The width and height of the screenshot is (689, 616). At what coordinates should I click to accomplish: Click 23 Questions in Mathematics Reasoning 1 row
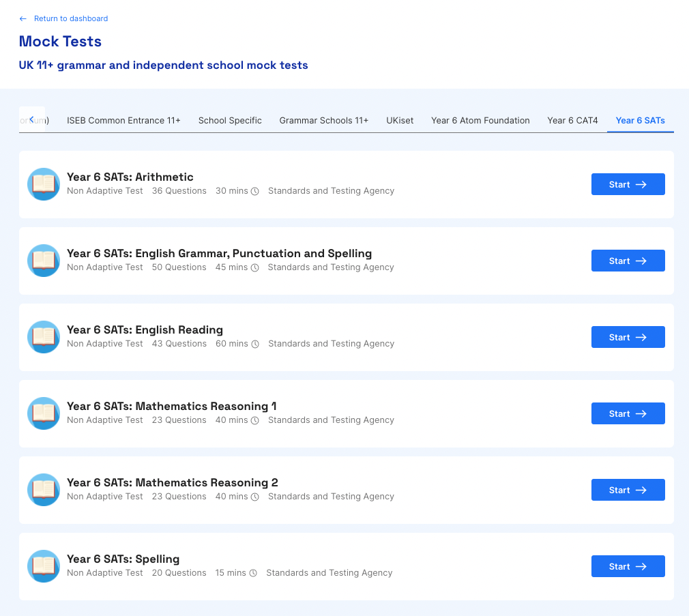coord(179,420)
